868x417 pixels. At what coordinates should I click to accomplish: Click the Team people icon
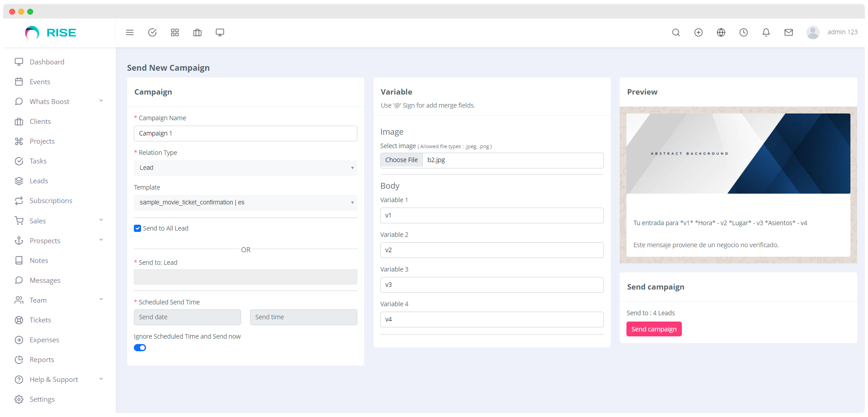click(19, 300)
